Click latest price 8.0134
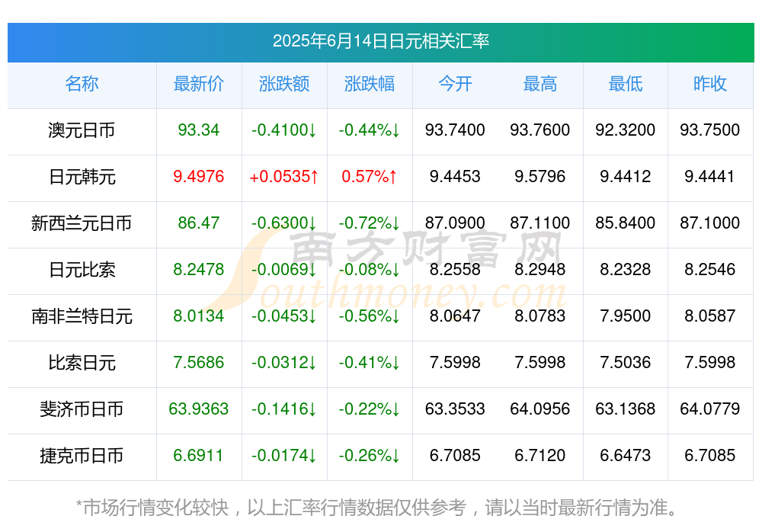 click(199, 316)
